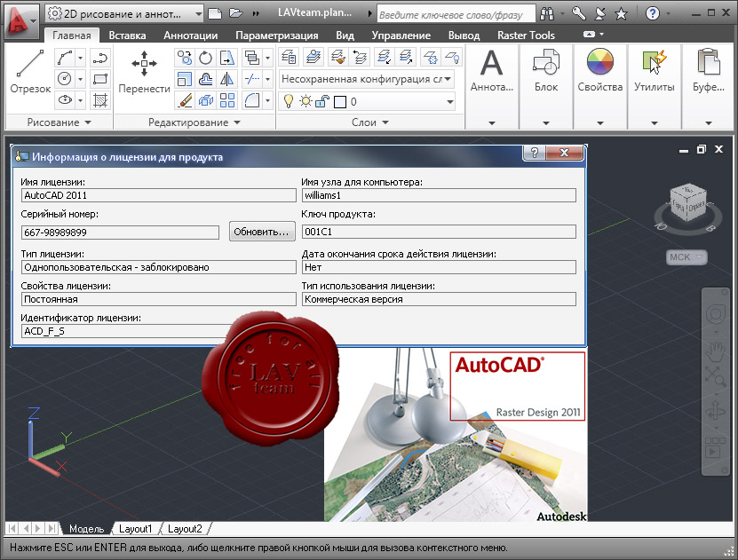Click the Блок panel button
Screen dimensions: 738x560
[x=546, y=70]
